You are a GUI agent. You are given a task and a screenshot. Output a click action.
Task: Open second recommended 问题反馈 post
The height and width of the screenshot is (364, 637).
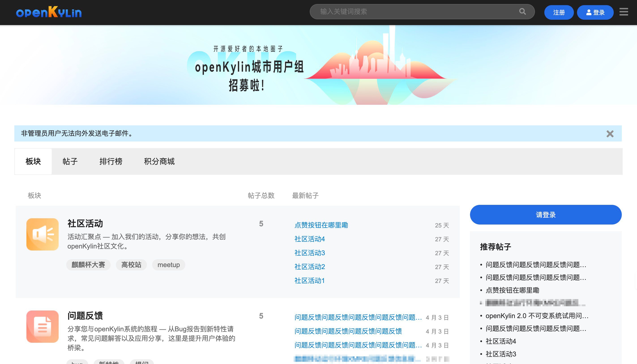point(536,277)
